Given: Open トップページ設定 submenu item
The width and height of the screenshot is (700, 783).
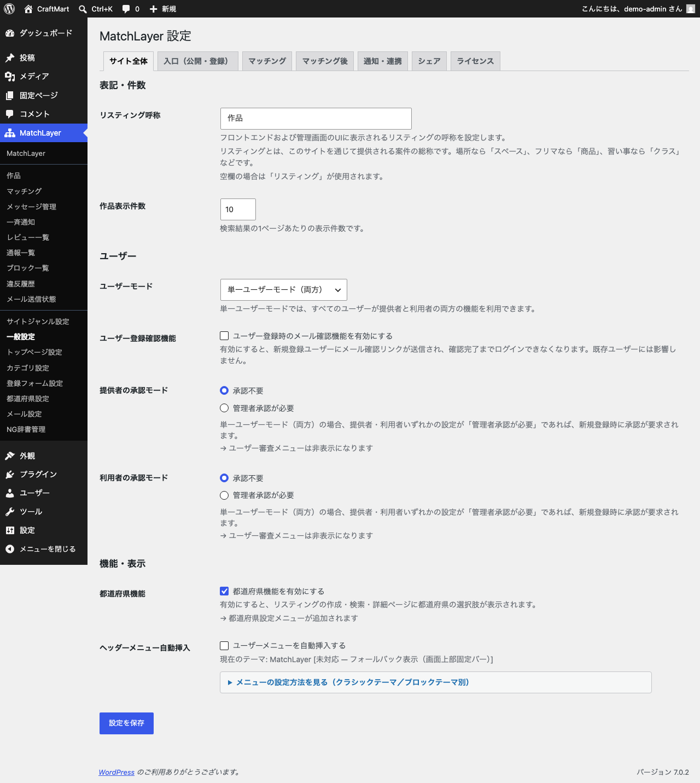Looking at the screenshot, I should tap(44, 352).
